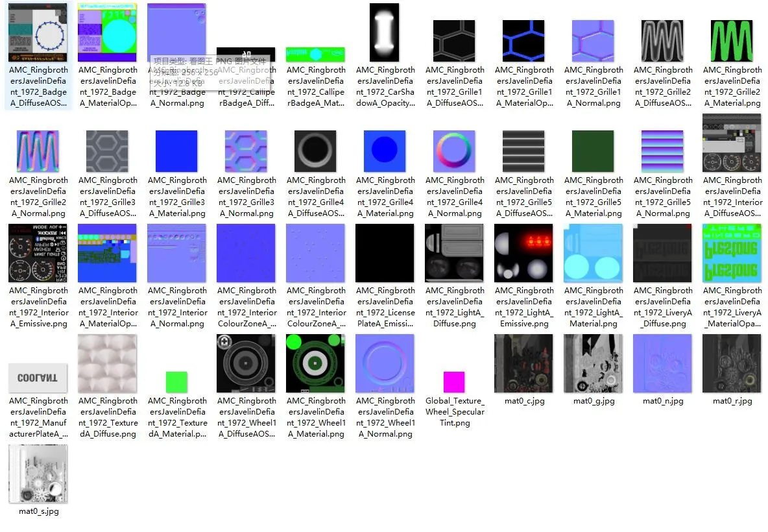Click the CarShadowA_Opacity texture thumbnail
The image size is (768, 532).
[385, 32]
